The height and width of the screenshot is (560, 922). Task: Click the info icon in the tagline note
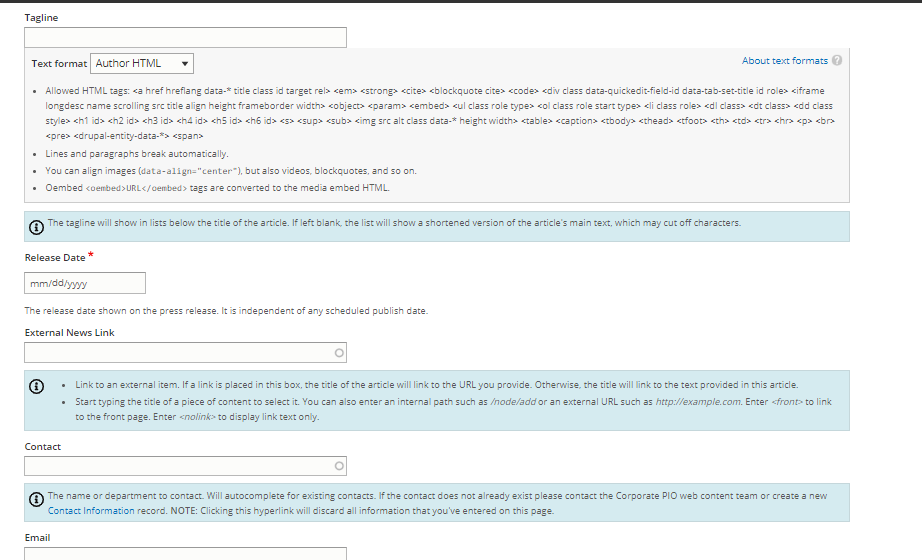[36, 227]
